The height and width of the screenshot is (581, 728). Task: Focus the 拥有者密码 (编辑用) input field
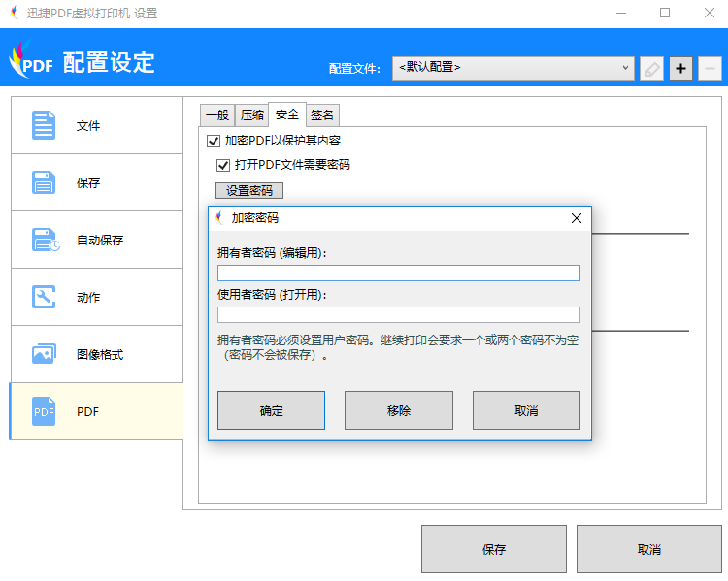[399, 273]
